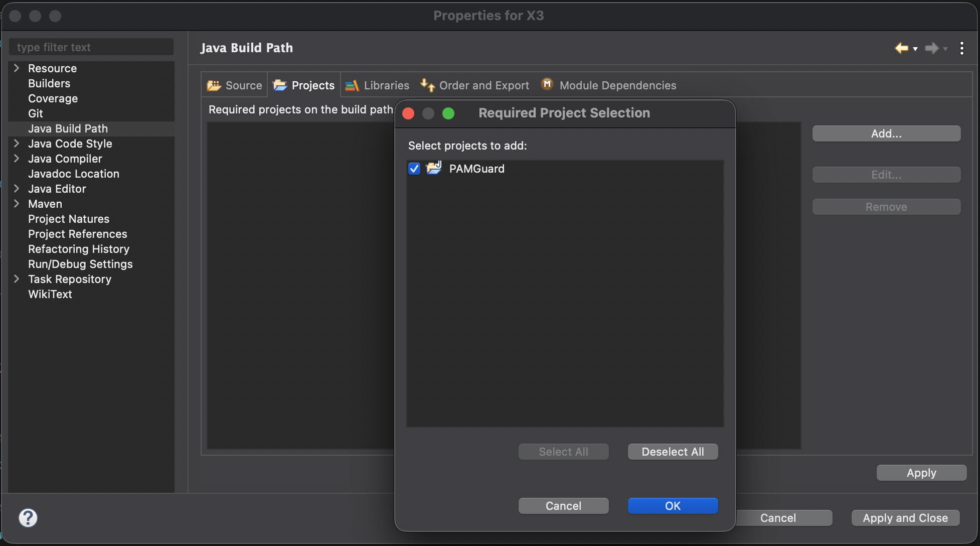Click the help question mark icon

(28, 517)
